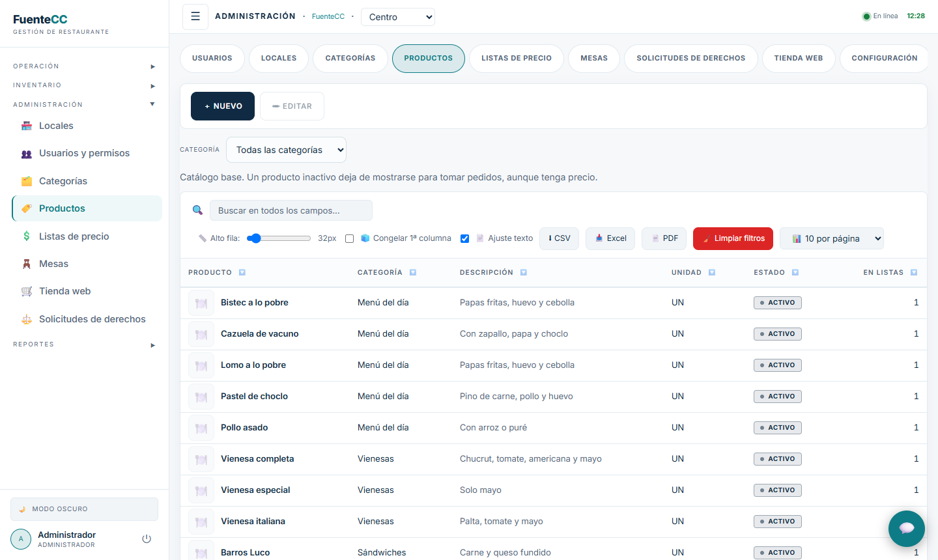Screen dimensions: 938x560
Task: Click the Categorías folder icon in sidebar
Action: pos(27,181)
